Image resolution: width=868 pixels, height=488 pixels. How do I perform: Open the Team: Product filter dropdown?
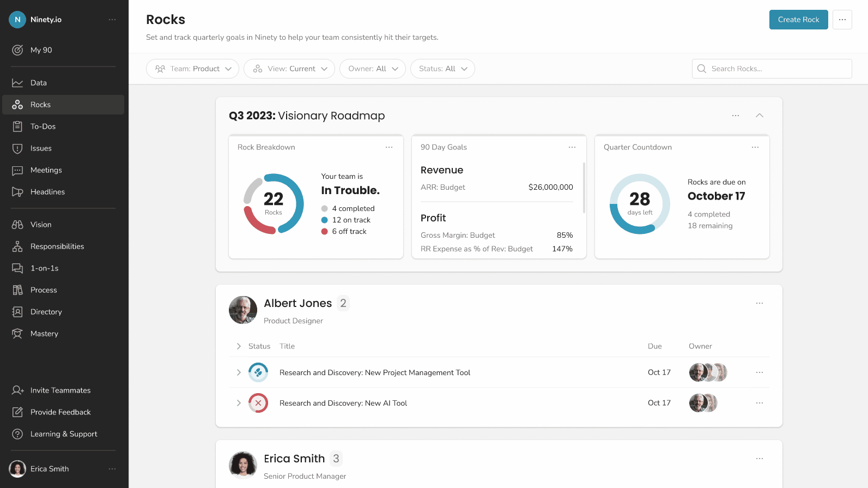point(192,69)
